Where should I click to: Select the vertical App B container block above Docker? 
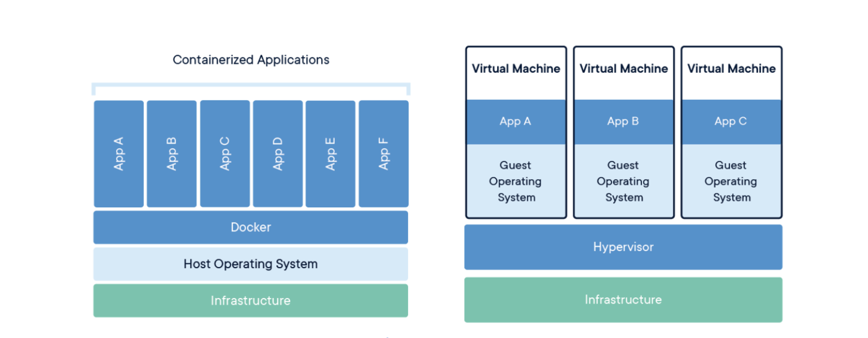[172, 154]
